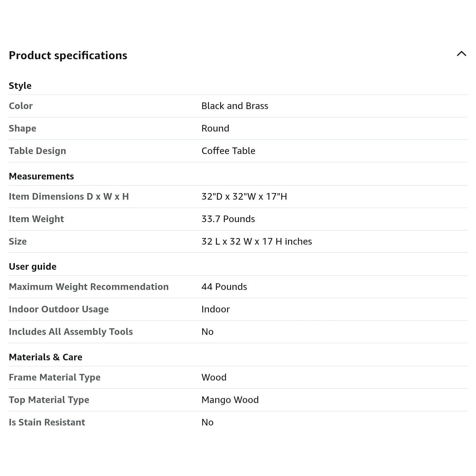Viewport: 476px width, 476px height.
Task: Select the Round shape value
Action: click(215, 128)
